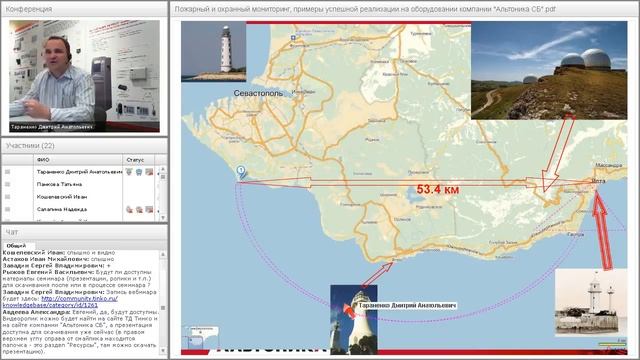Click the grey square beside Панкова Татьяна
The image size is (640, 360).
(7, 184)
